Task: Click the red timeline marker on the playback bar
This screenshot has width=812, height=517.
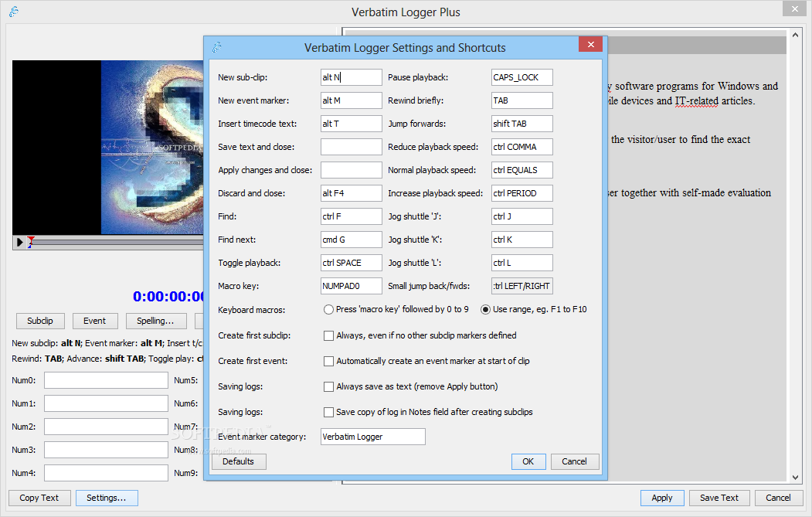Action: click(x=31, y=241)
